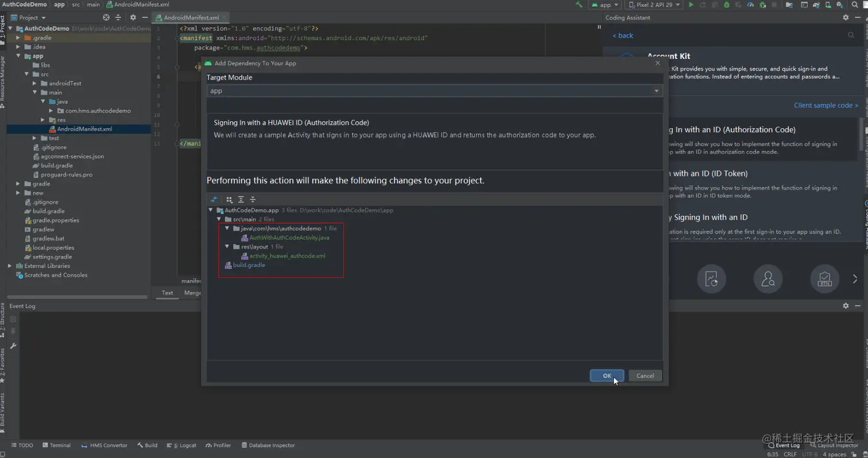Confirm the dialog with OK
This screenshot has height=458, width=868.
[x=607, y=375]
